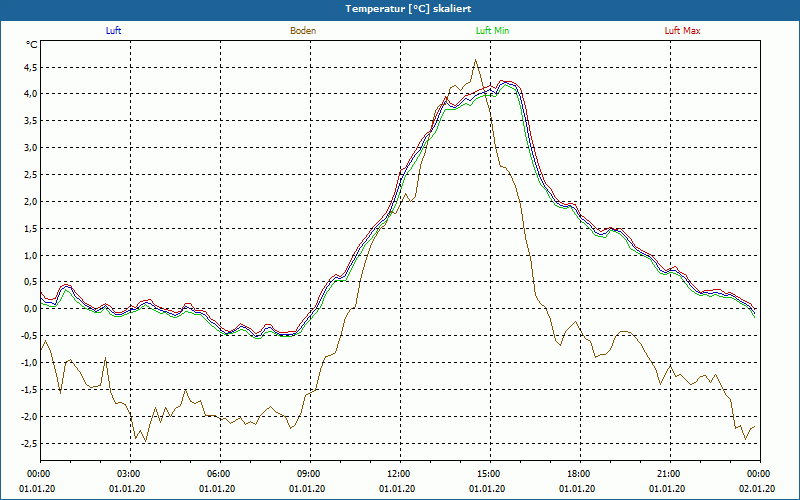The width and height of the screenshot is (800, 500).
Task: Click the 15:00 time axis label
Action: coord(490,474)
